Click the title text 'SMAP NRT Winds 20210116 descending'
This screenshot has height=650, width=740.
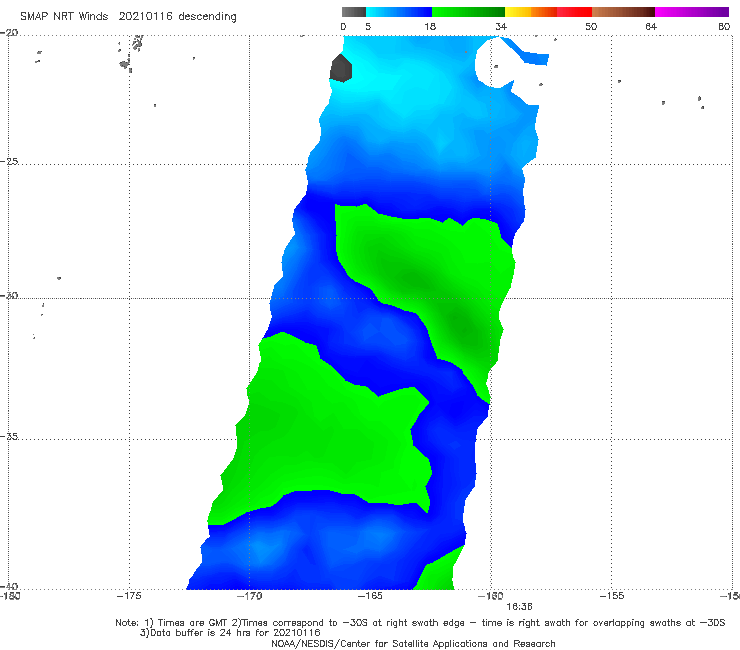pyautogui.click(x=128, y=17)
